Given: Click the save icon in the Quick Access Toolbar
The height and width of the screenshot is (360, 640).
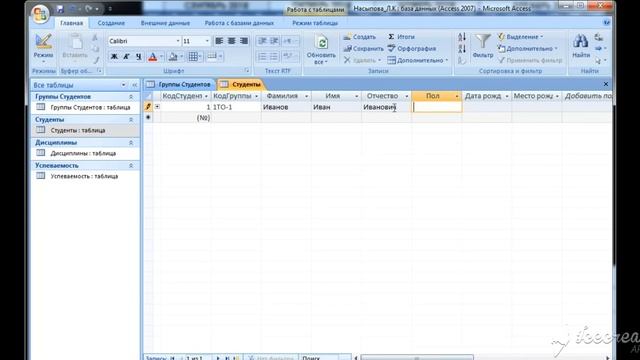Looking at the screenshot, I should coord(60,9).
